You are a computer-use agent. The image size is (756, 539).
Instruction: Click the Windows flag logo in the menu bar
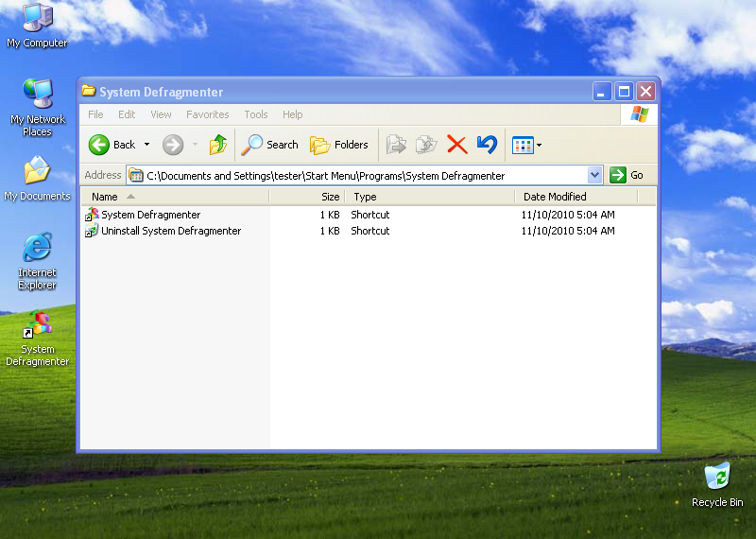point(640,114)
